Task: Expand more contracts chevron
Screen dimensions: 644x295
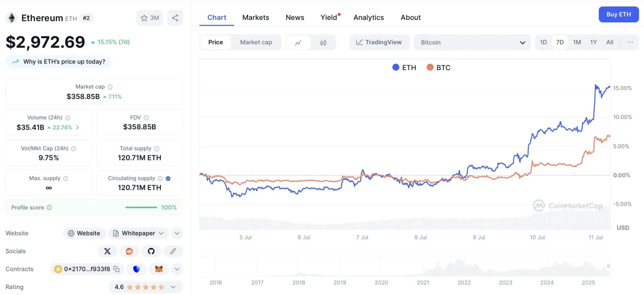Action: coord(177,269)
